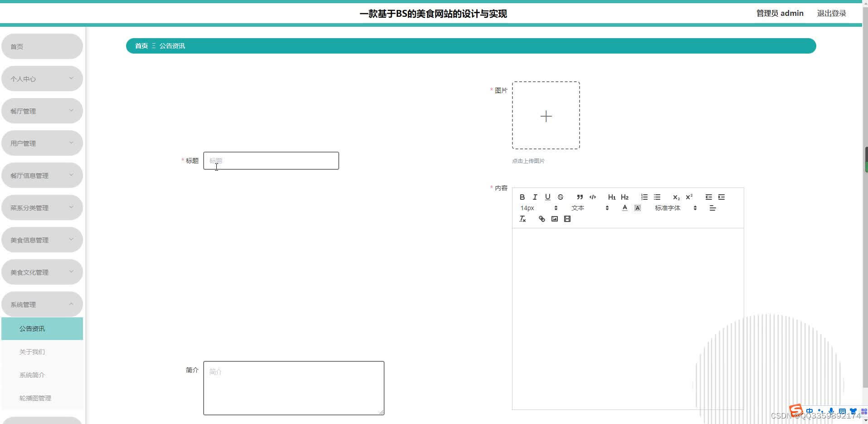Apply strikethrough in the editor toolbar

[x=560, y=197]
